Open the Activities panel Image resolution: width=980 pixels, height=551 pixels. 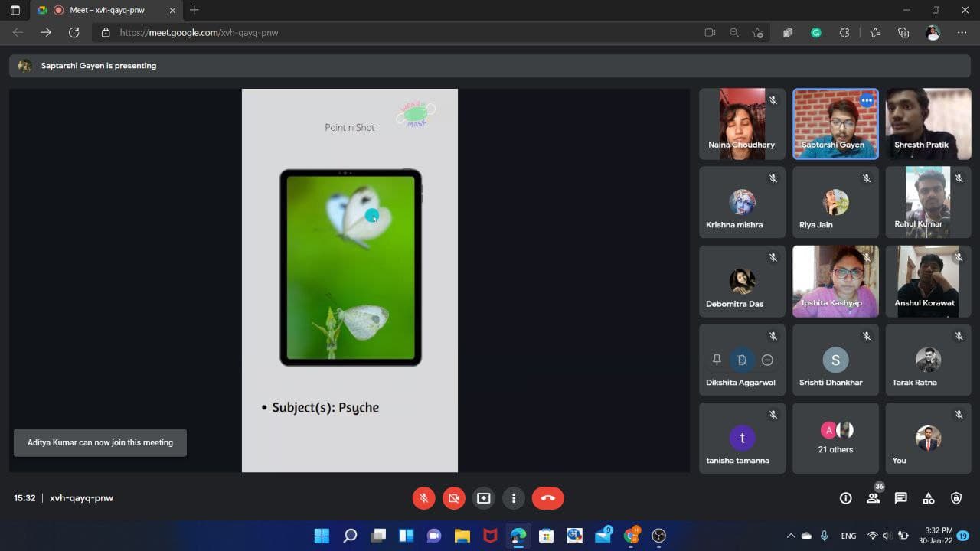(x=929, y=498)
